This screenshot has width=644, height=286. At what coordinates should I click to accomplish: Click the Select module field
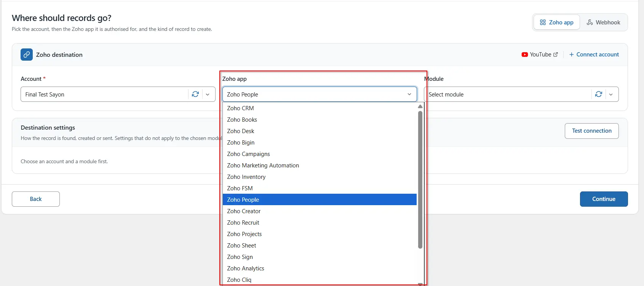[521, 94]
